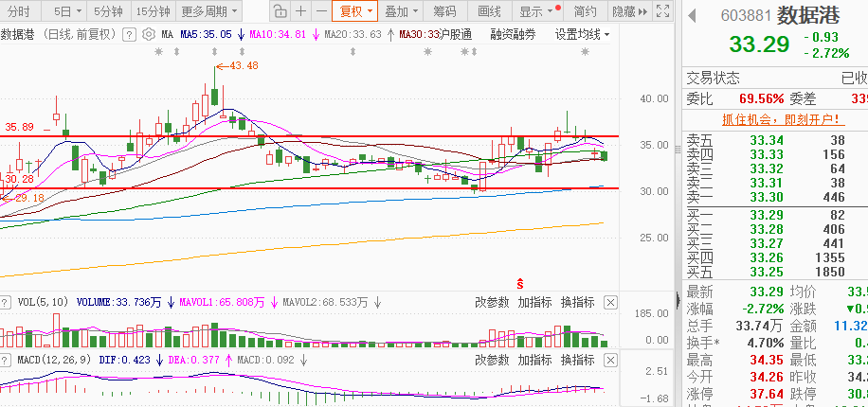The height and width of the screenshot is (407, 868).
Task: Click 涨停 value 37.64
Action: [x=768, y=395]
